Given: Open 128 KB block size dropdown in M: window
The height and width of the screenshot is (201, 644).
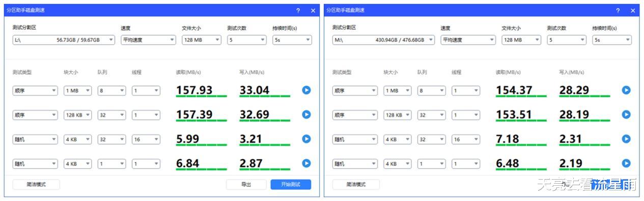Looking at the screenshot, I should [x=398, y=115].
